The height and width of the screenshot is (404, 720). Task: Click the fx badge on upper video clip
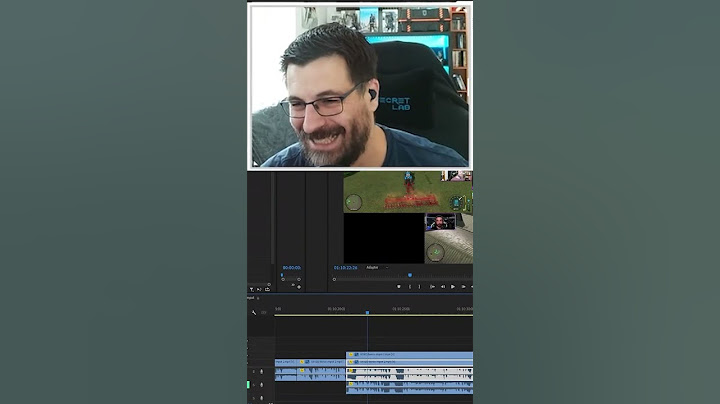point(351,355)
